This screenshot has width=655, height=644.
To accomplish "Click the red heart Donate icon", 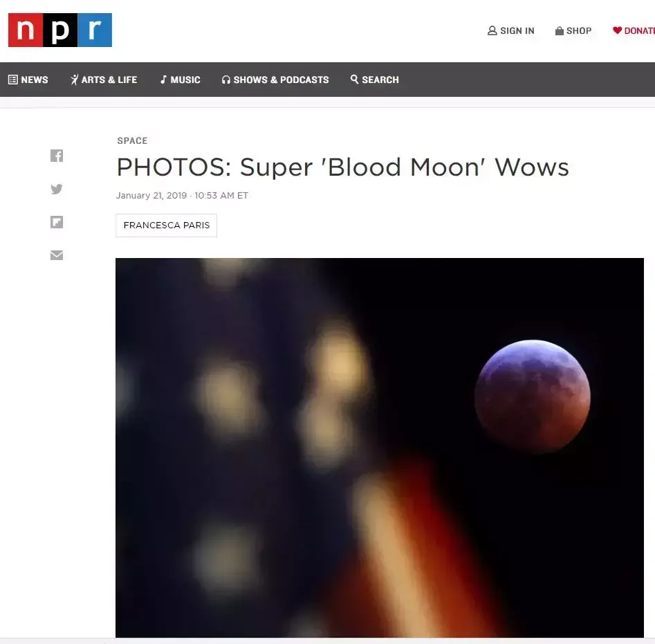I will [x=617, y=30].
